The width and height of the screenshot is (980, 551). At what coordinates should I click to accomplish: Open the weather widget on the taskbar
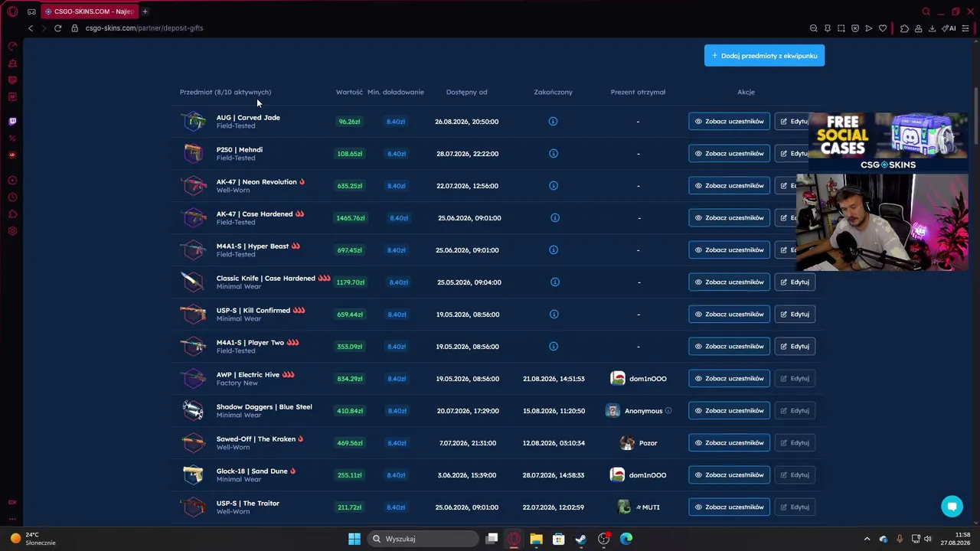point(32,539)
